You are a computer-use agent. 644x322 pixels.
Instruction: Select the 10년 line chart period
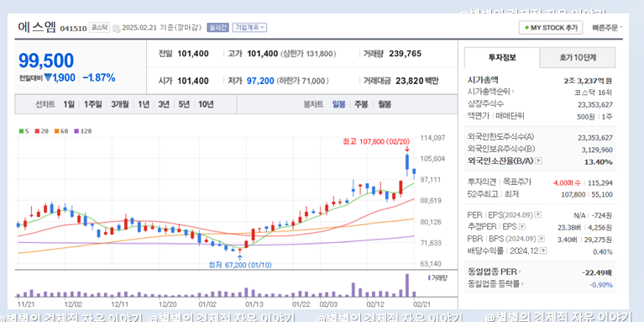pyautogui.click(x=206, y=104)
